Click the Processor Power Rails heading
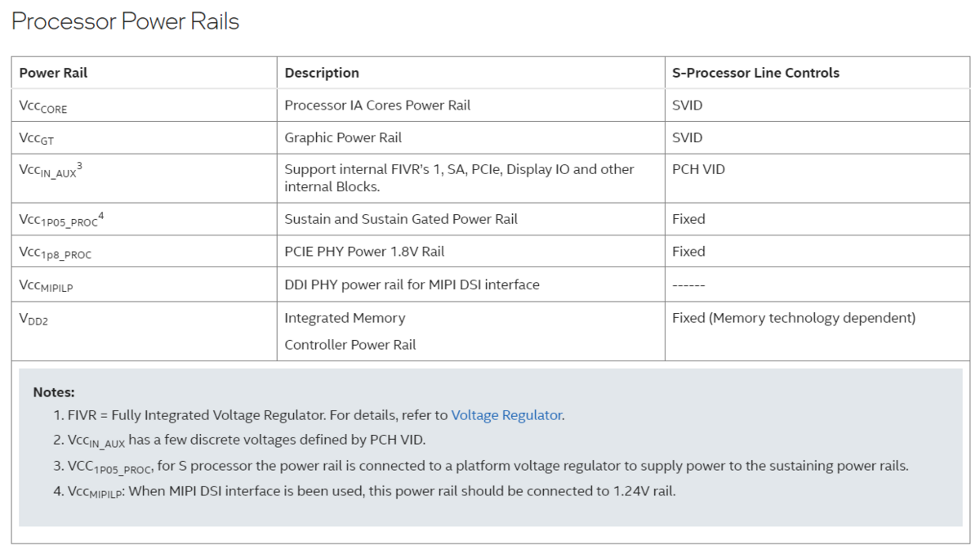This screenshot has height=555, width=980. pos(126,22)
